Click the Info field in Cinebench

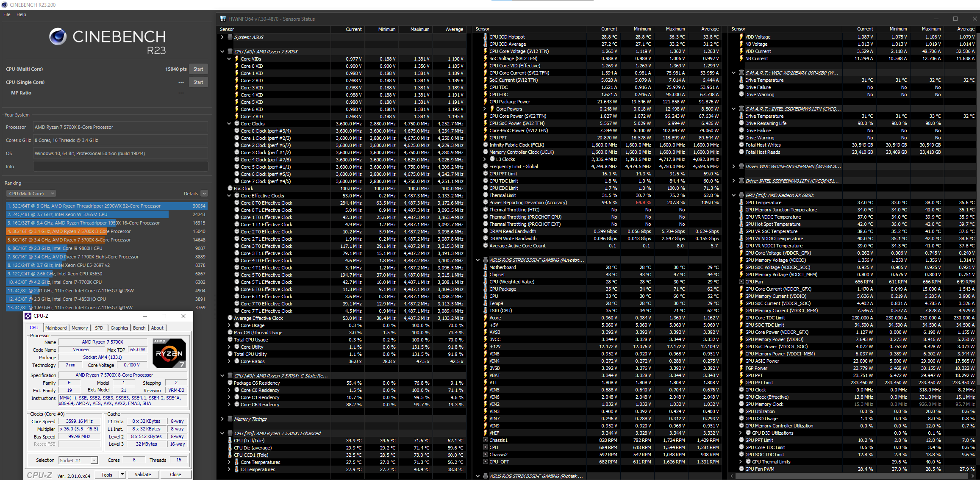[120, 166]
